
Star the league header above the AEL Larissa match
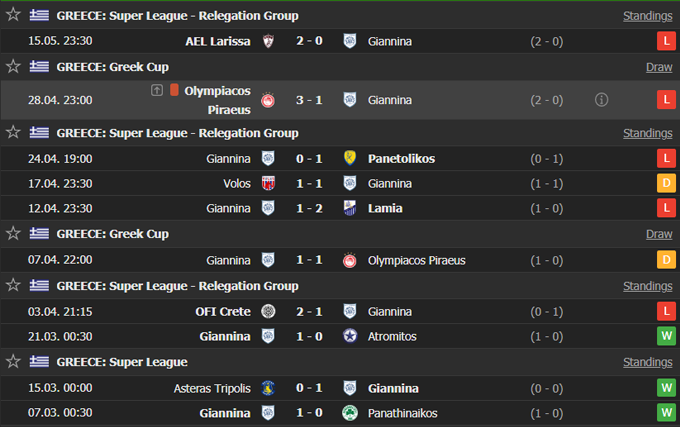coord(13,15)
